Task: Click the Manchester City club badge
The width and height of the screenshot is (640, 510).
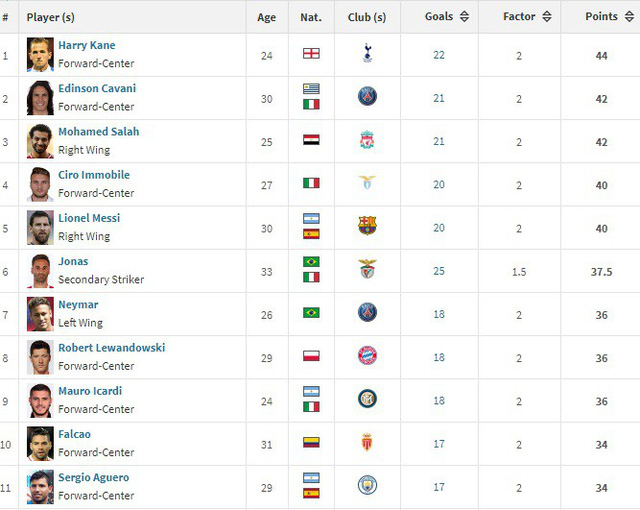Action: (x=367, y=485)
